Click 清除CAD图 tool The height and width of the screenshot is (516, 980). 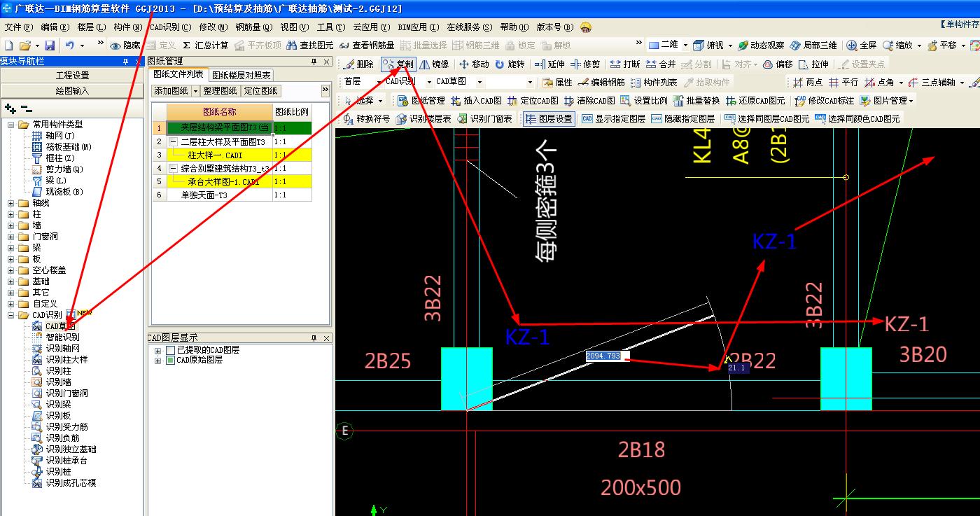(x=589, y=101)
